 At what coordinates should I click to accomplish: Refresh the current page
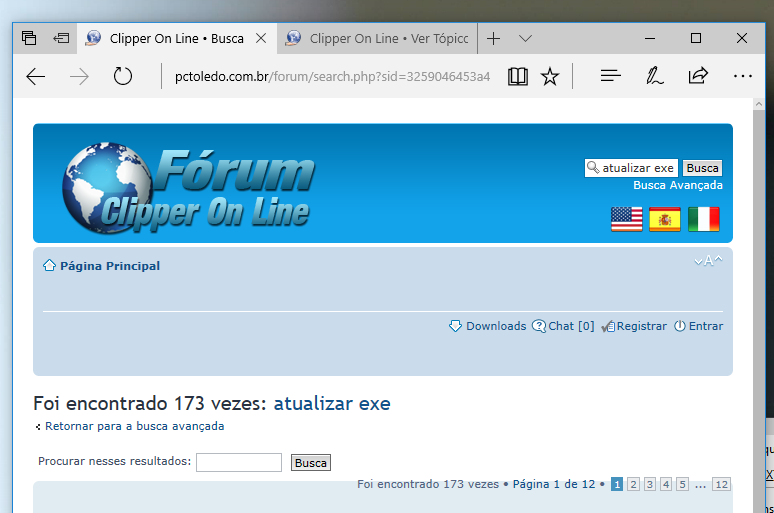tap(122, 77)
